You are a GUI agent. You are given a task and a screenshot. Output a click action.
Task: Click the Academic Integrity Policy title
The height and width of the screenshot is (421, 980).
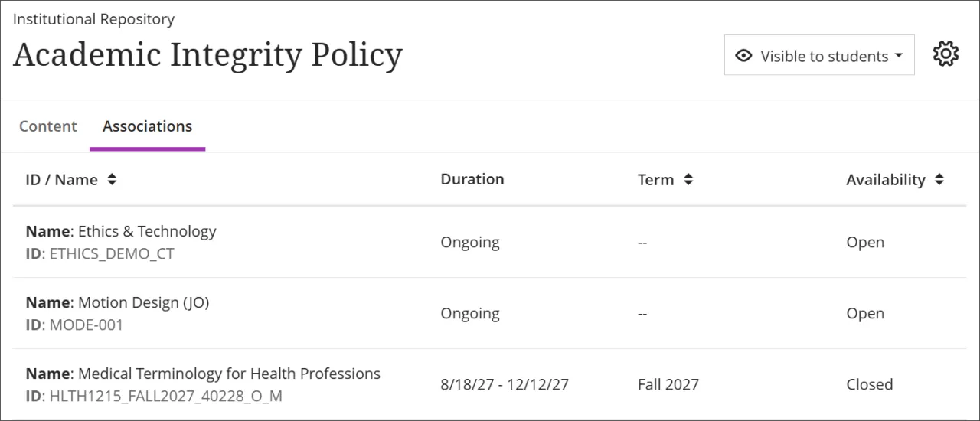coord(207,55)
